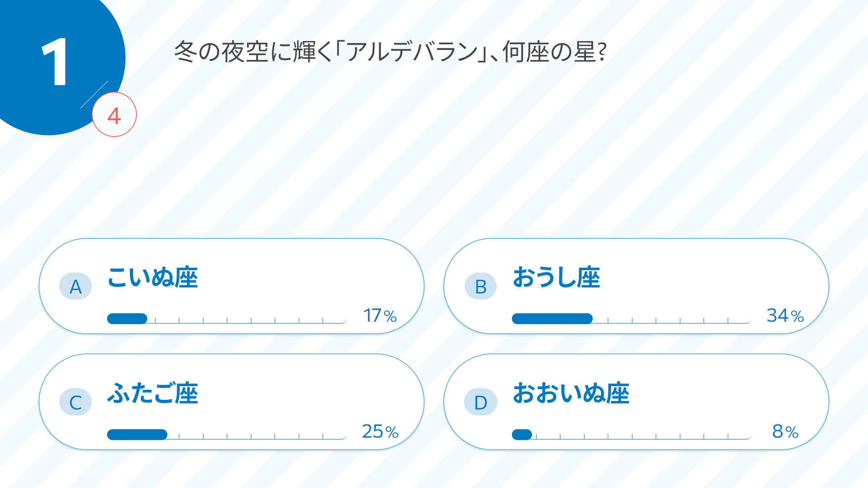Click the 25% result label
868x488 pixels.
(380, 432)
